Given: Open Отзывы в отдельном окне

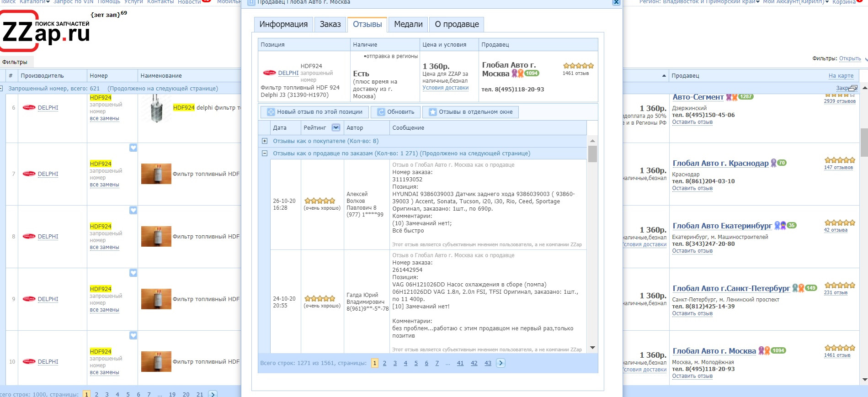Looking at the screenshot, I should 470,112.
